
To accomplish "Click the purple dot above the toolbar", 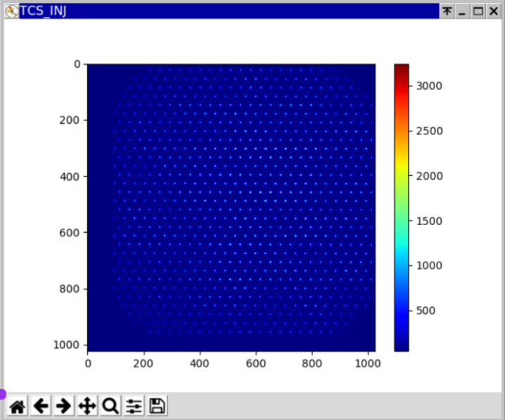I will click(x=2, y=394).
